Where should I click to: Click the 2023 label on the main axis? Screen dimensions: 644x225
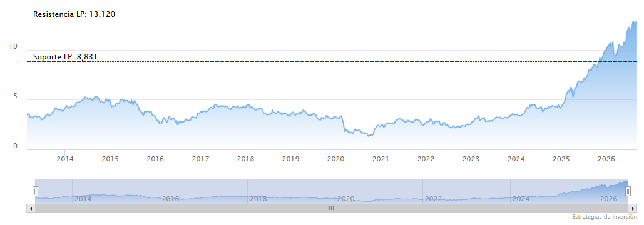[471, 159]
